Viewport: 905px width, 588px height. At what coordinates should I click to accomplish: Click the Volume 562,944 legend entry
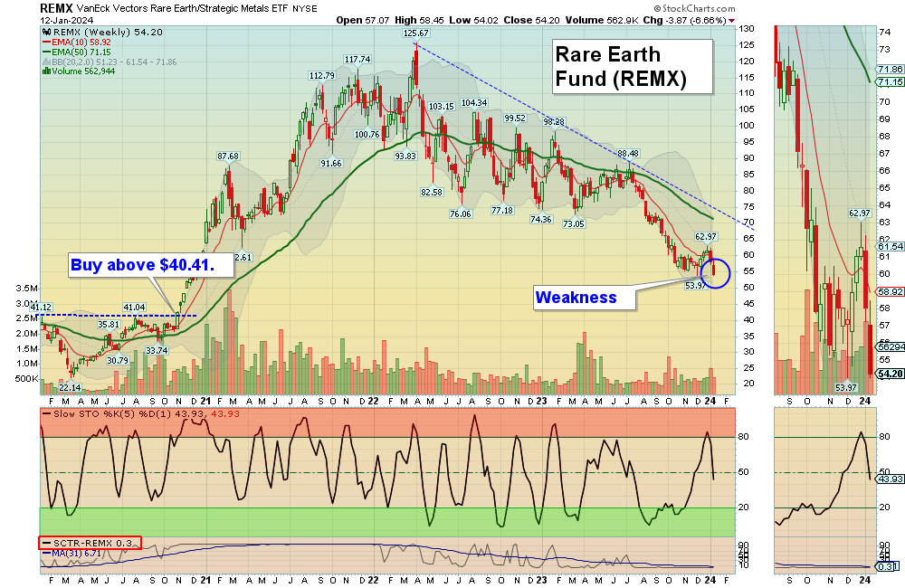pos(79,71)
